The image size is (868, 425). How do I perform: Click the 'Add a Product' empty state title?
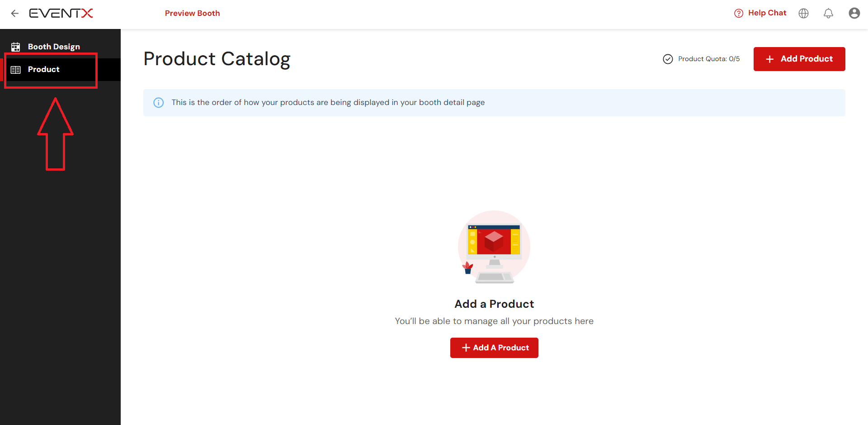(494, 304)
